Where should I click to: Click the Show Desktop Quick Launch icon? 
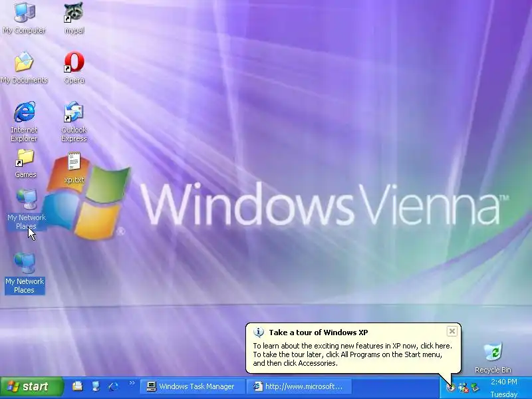coord(96,386)
